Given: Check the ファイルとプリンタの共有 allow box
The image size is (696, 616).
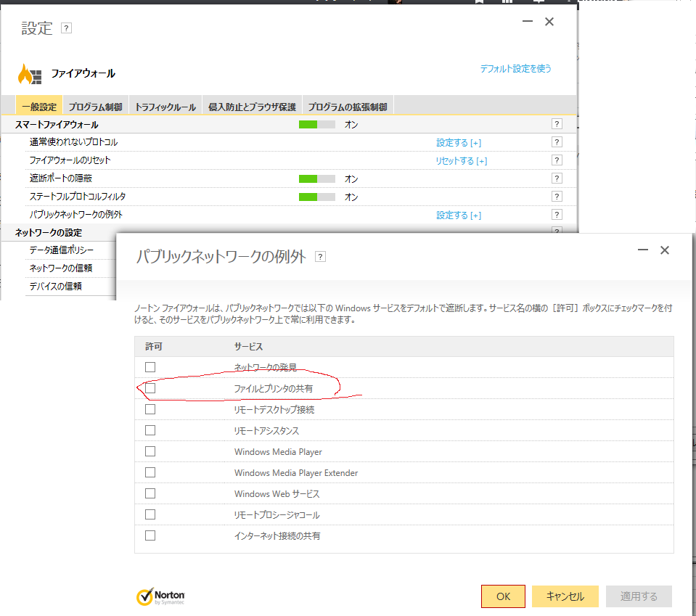Looking at the screenshot, I should 150,388.
